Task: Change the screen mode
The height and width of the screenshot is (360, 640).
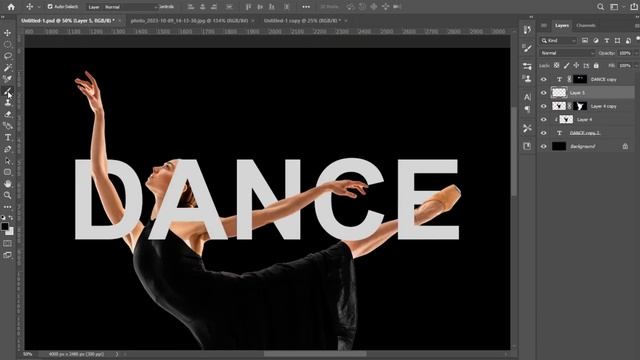Action: (7, 255)
